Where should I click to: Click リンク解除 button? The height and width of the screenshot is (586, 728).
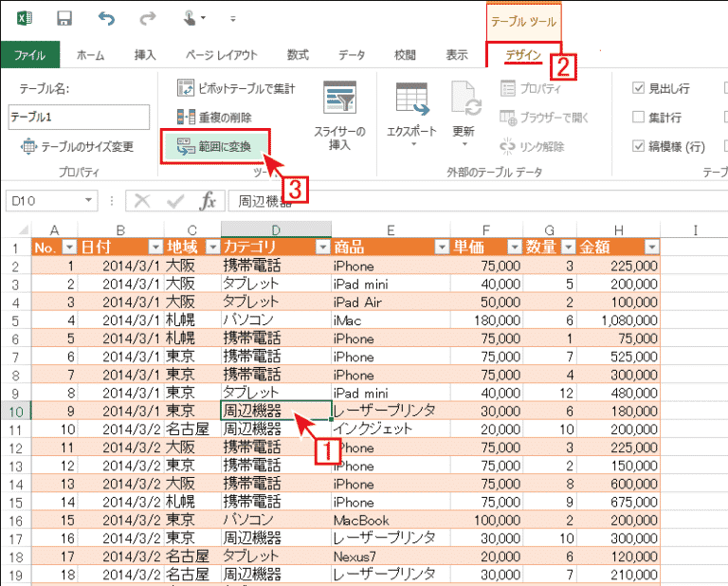532,147
